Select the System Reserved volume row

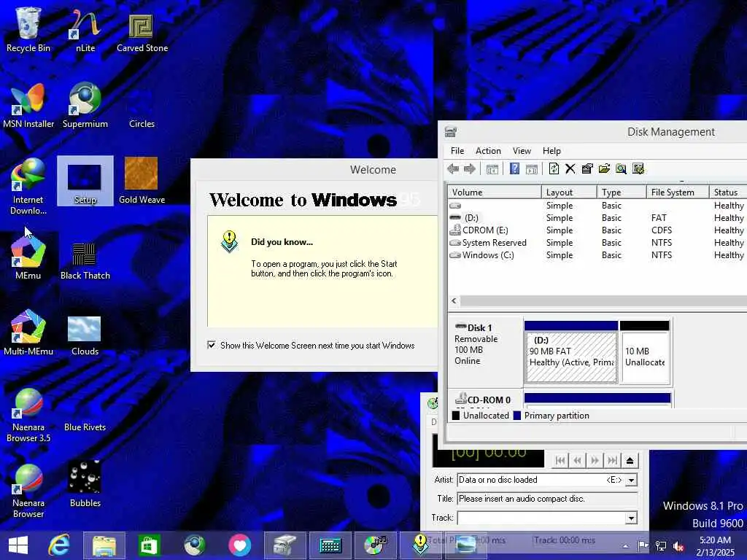point(597,243)
